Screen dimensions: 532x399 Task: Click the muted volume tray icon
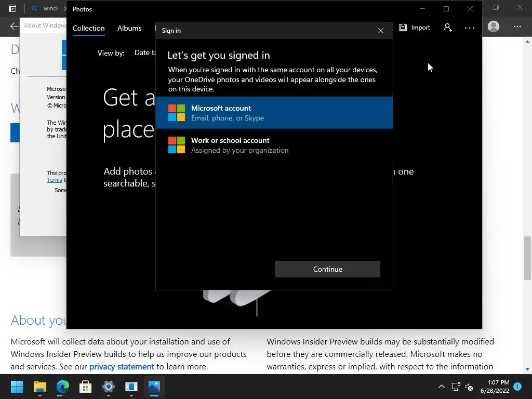click(x=469, y=387)
